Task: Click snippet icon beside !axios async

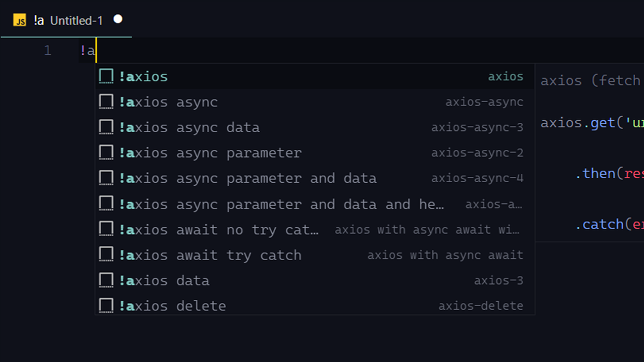Action: coord(106,102)
